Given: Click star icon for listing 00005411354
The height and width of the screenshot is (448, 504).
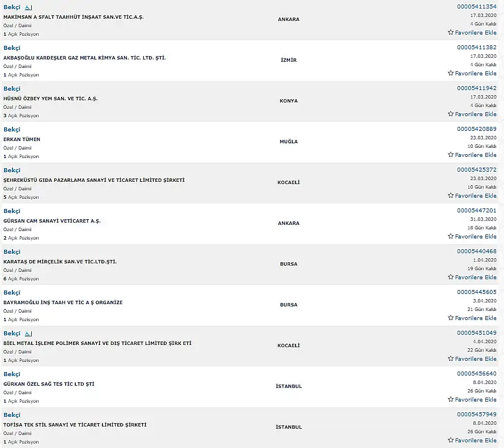Looking at the screenshot, I should pos(451,32).
